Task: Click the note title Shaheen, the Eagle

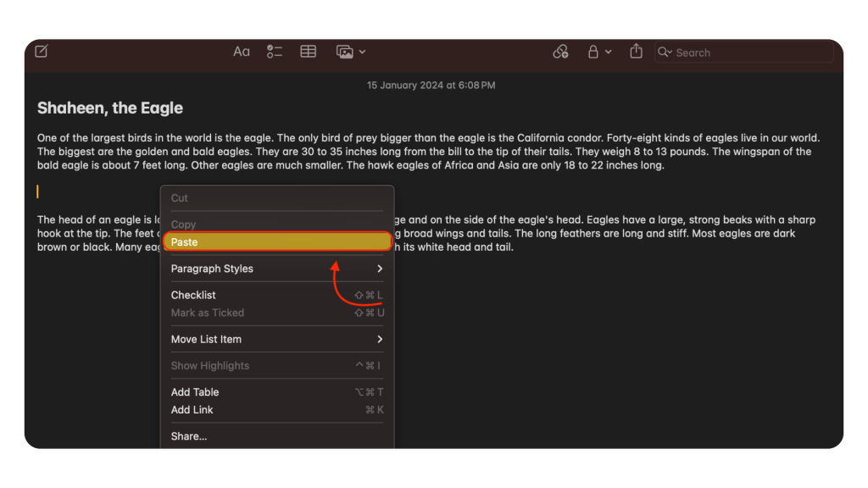Action: [x=110, y=108]
